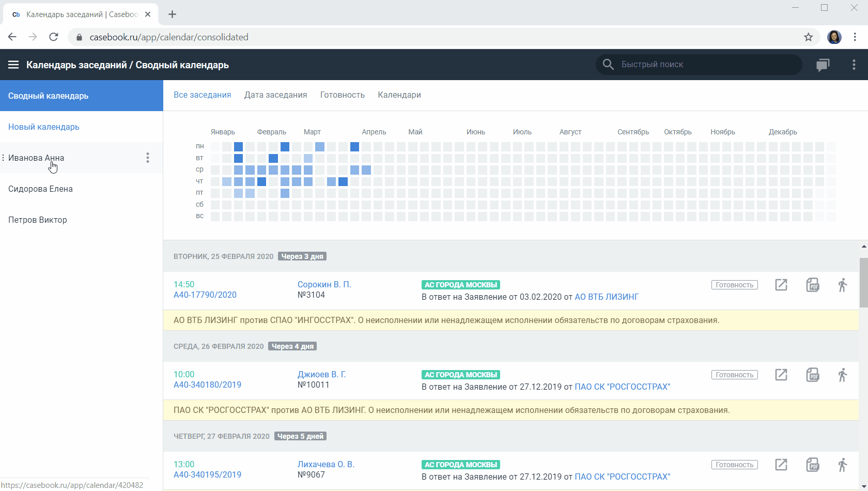Close the Календарь заседаний tab
Viewport: 868px width, 491px height.
tap(148, 14)
